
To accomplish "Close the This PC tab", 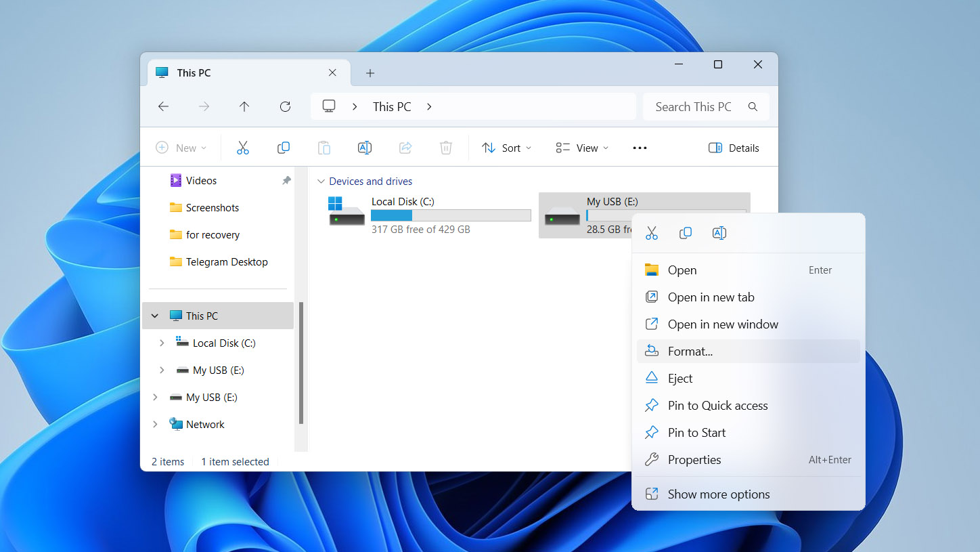I will click(332, 72).
